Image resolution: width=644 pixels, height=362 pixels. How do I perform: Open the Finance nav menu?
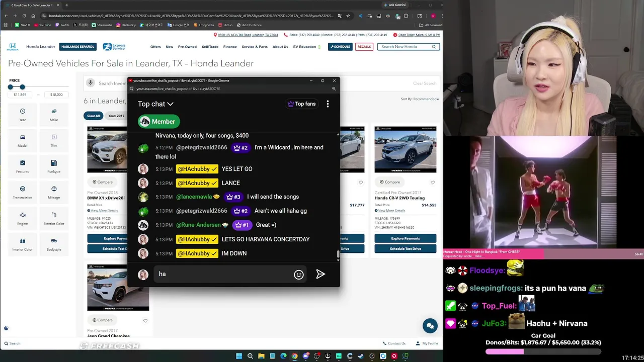(x=230, y=47)
